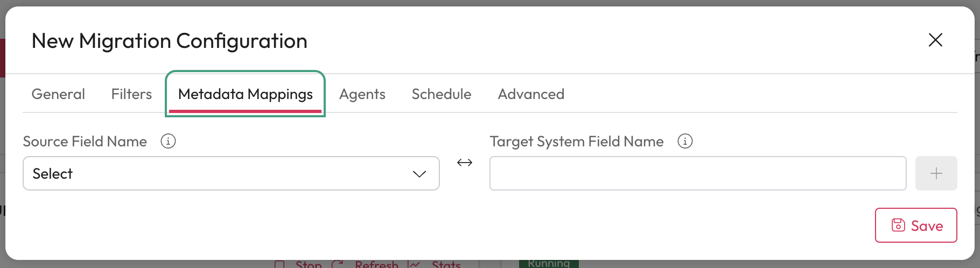Focus the Target System Field Name input
The image size is (980, 268).
698,173
